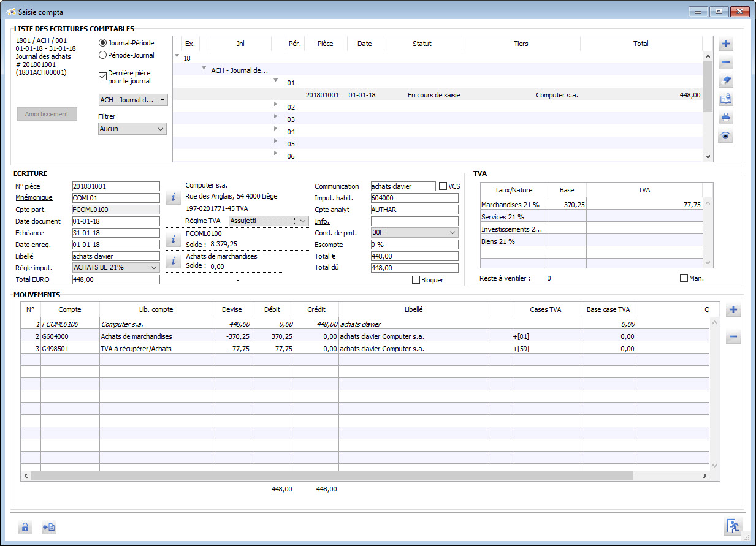This screenshot has height=546, width=756.
Task: Click the Statut column header in entries list
Action: coord(422,44)
